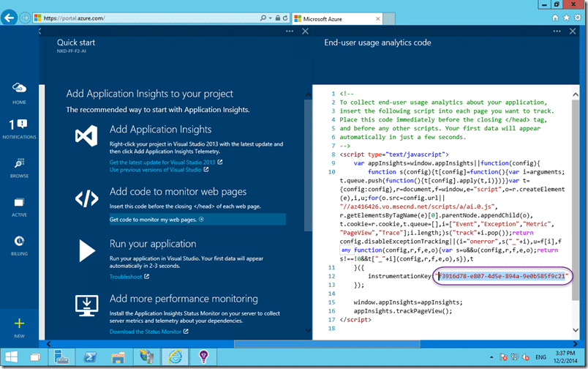Open the lightbulb app in taskbar
Image resolution: width=588 pixels, height=369 pixels.
(203, 357)
